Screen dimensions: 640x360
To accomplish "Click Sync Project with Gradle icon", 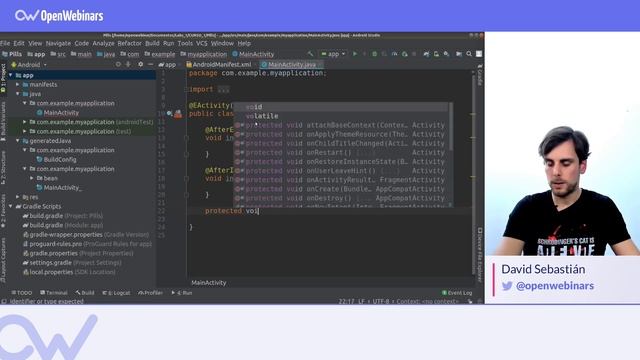I will [x=426, y=54].
